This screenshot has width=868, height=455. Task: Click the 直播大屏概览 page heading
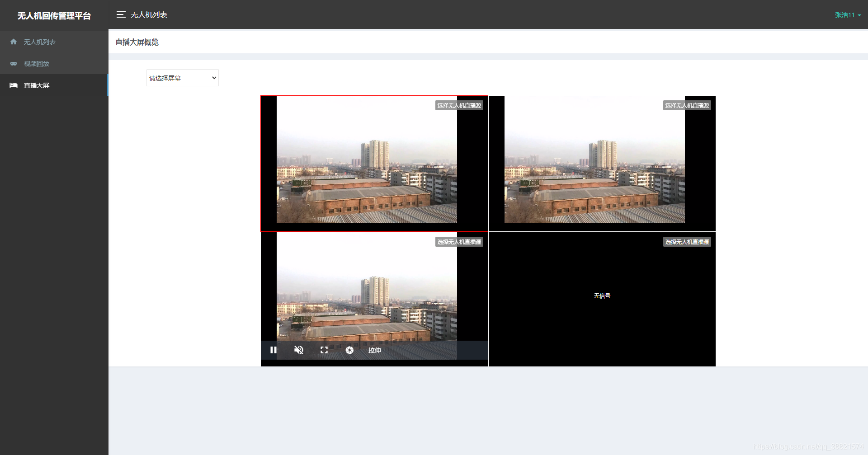coord(137,42)
